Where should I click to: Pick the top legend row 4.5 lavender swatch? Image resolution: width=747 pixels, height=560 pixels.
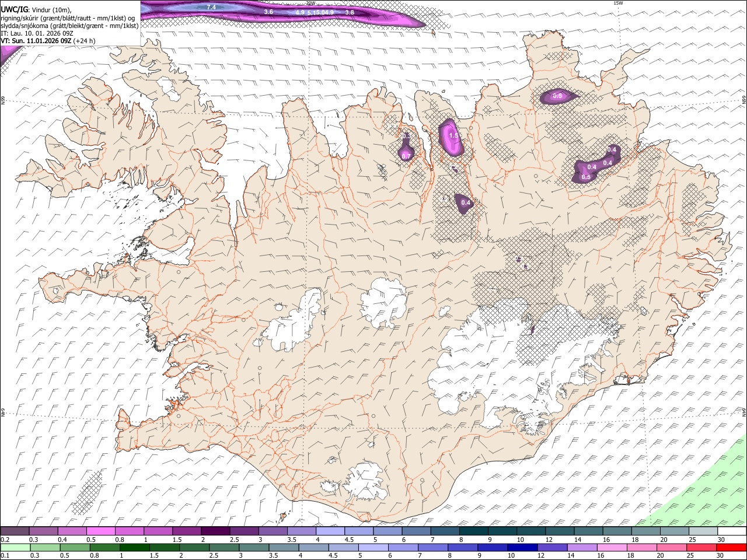tap(359, 531)
